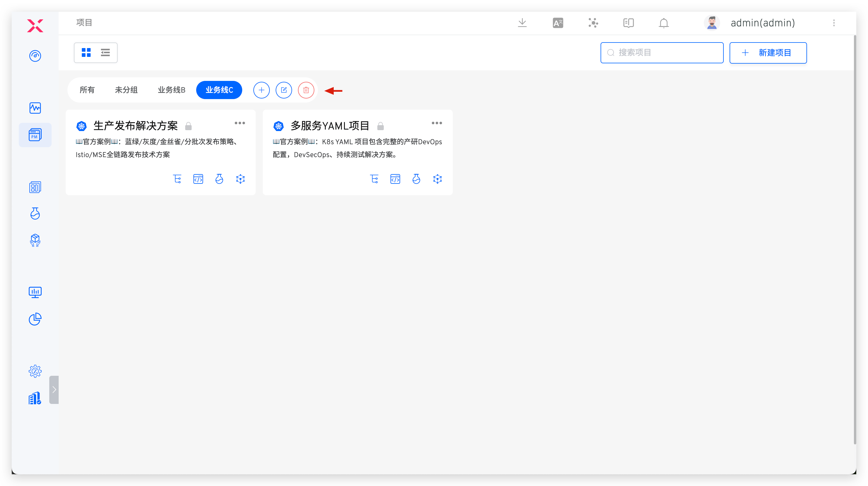The image size is (868, 486).
Task: Switch to list view layout
Action: (105, 52)
